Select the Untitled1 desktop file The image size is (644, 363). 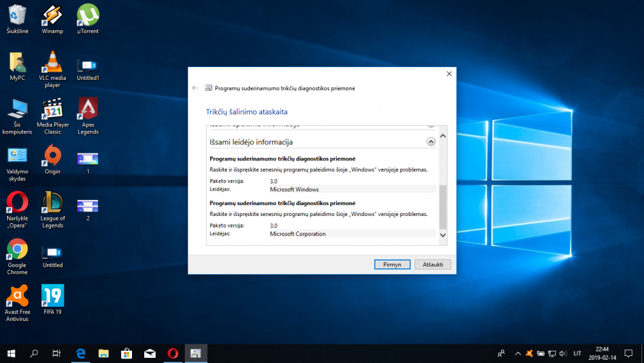(x=88, y=69)
